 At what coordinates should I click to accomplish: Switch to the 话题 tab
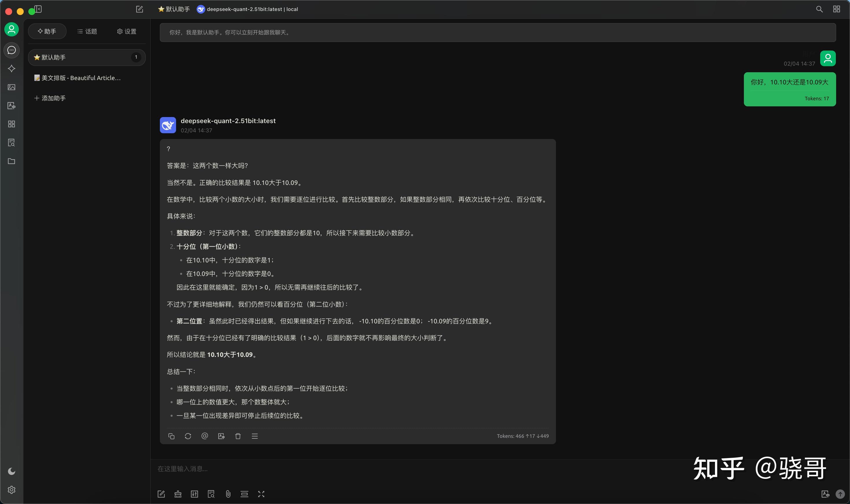click(x=87, y=31)
